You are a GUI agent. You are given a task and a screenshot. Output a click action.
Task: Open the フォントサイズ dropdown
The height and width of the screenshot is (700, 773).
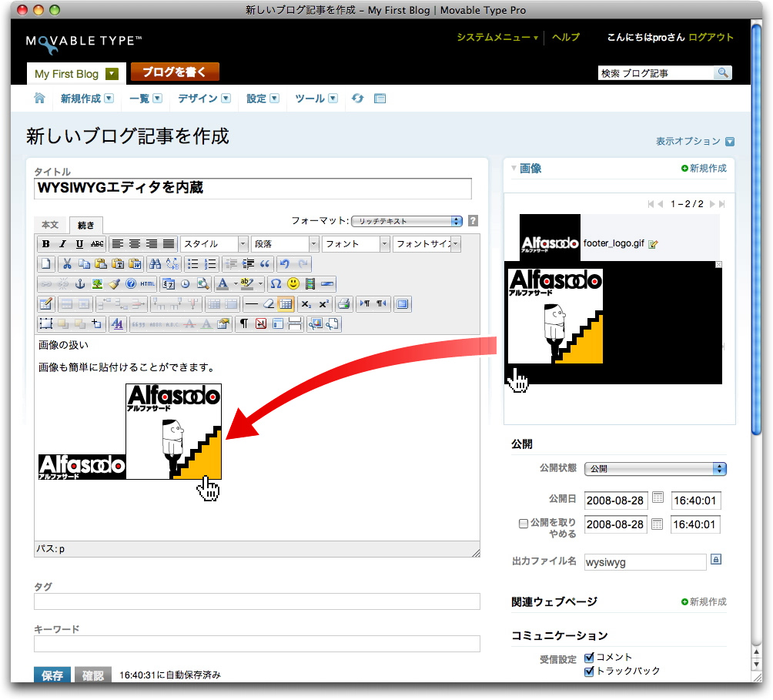[427, 244]
